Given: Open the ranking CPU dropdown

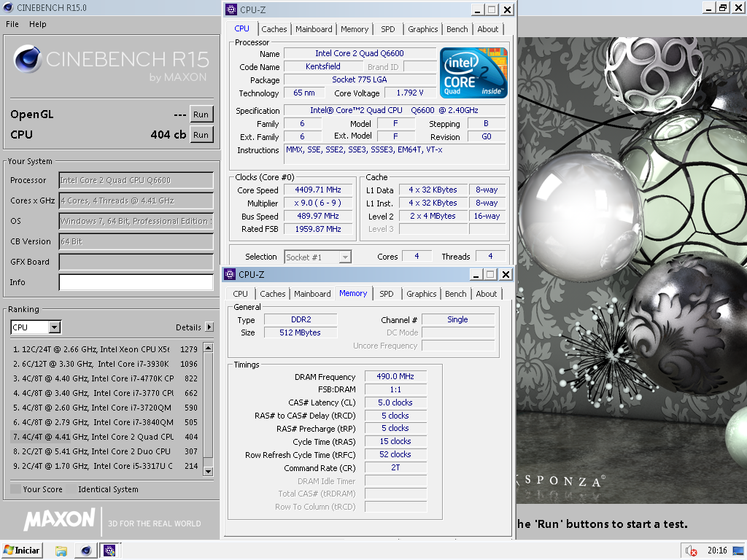Looking at the screenshot, I should [x=54, y=327].
